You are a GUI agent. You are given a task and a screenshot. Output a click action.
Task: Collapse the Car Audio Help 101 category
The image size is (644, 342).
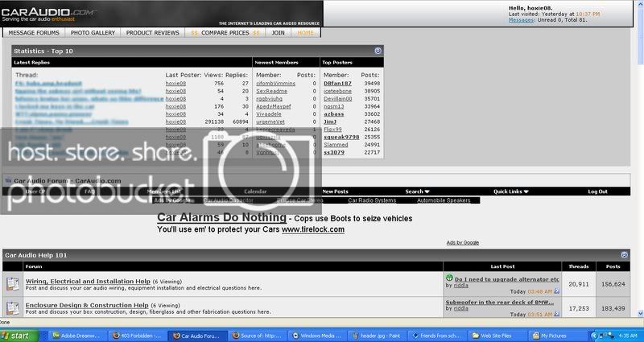[x=625, y=255]
